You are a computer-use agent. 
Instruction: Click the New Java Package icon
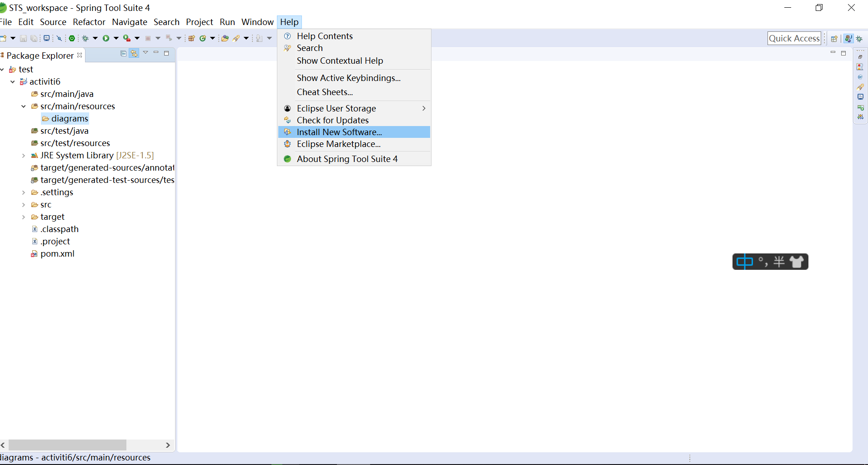click(x=191, y=38)
